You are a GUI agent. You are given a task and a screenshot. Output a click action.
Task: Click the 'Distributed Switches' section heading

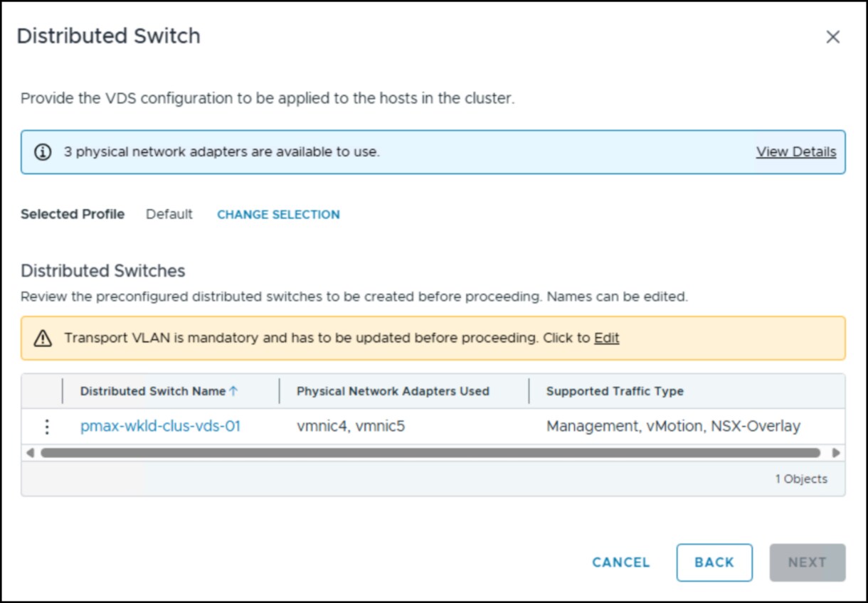pos(103,271)
